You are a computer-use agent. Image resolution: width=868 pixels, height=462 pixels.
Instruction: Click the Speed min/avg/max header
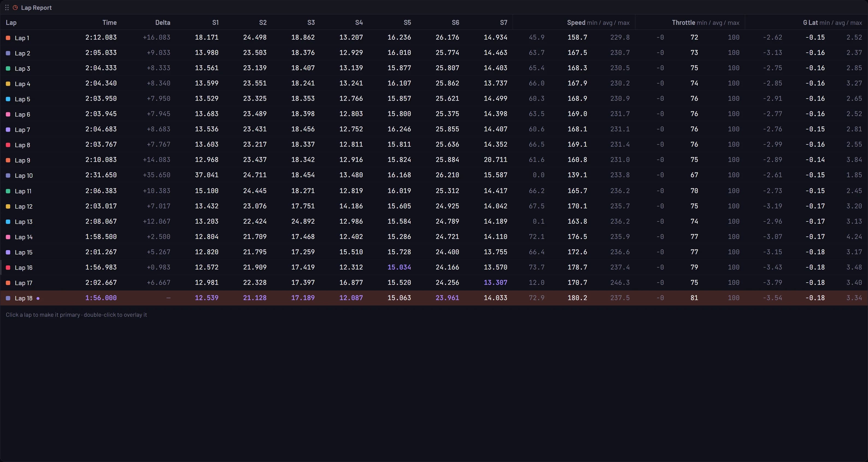(598, 23)
